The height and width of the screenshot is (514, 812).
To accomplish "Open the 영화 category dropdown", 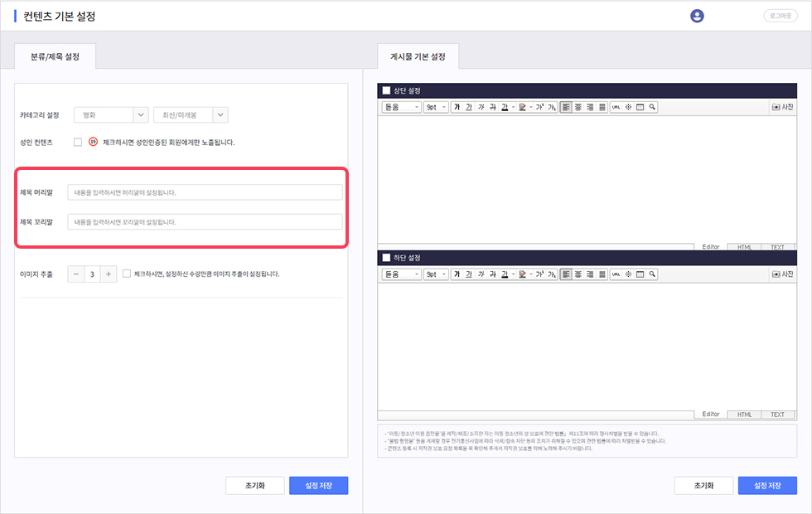I will [x=111, y=115].
